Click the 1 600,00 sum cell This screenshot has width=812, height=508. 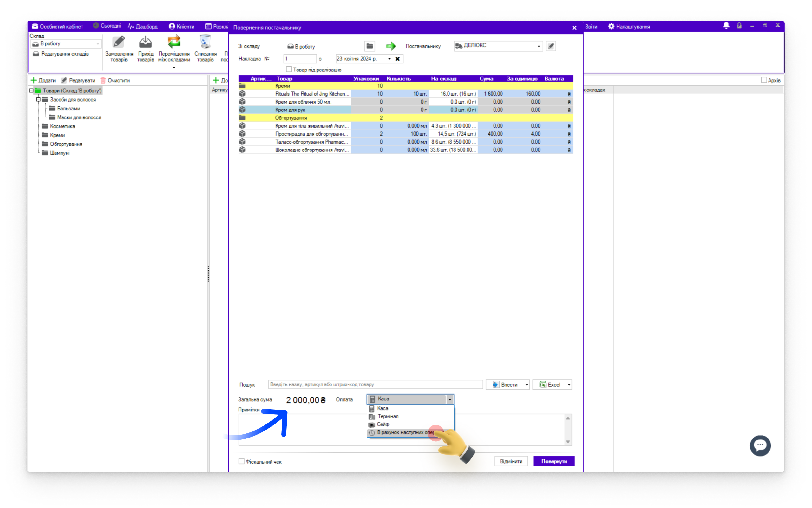click(x=491, y=94)
